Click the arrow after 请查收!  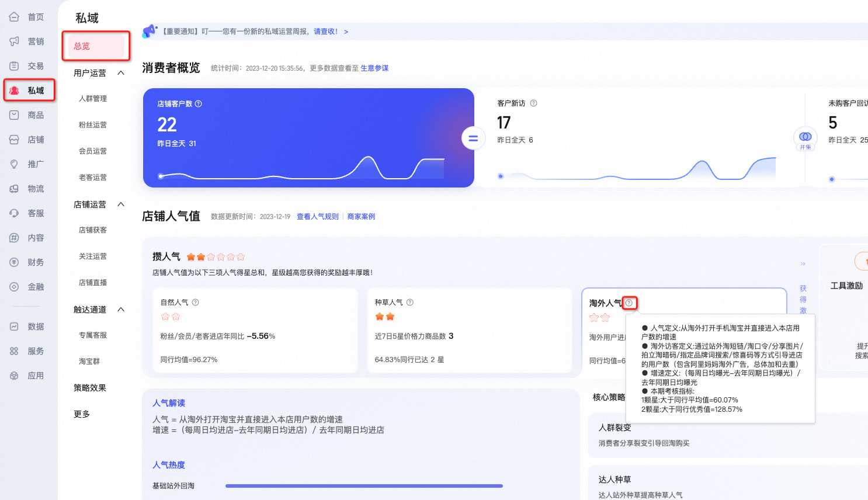(346, 32)
